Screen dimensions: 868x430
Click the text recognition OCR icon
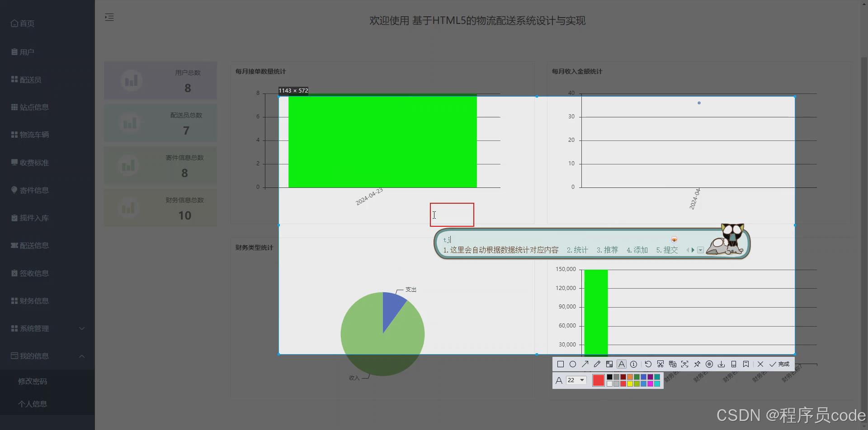[x=673, y=364]
